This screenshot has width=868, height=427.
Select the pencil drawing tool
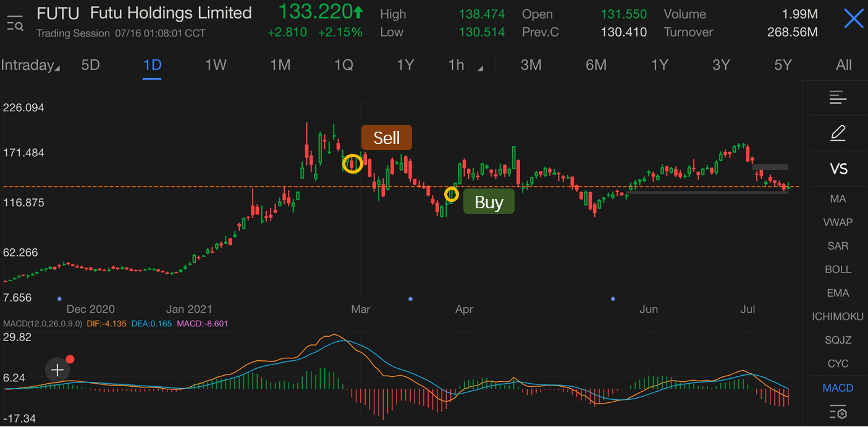(x=838, y=133)
